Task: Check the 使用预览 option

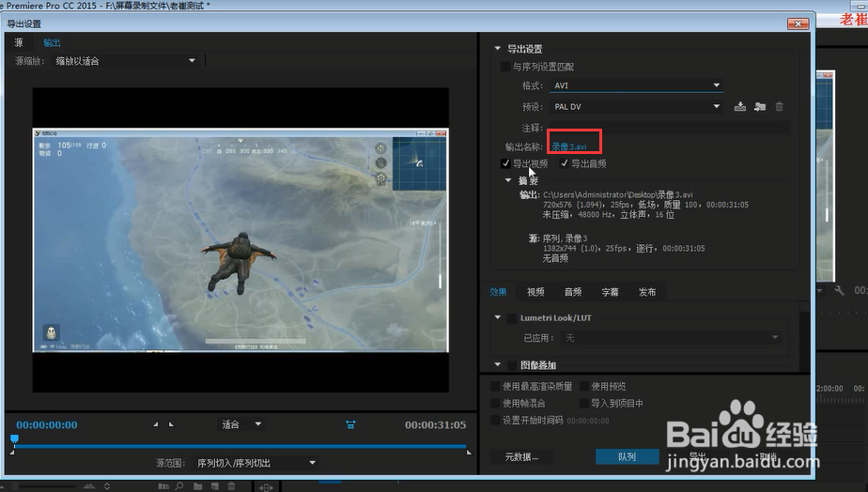Action: [x=584, y=386]
